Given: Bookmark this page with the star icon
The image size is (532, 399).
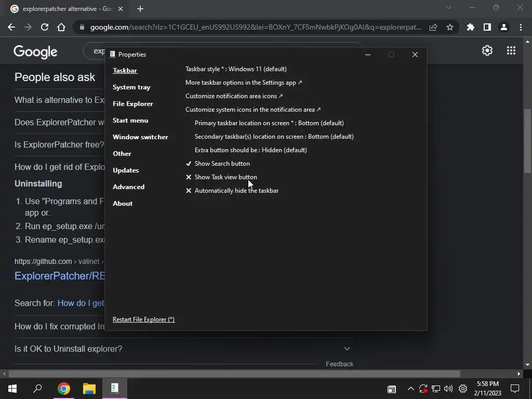Looking at the screenshot, I should pos(450,27).
